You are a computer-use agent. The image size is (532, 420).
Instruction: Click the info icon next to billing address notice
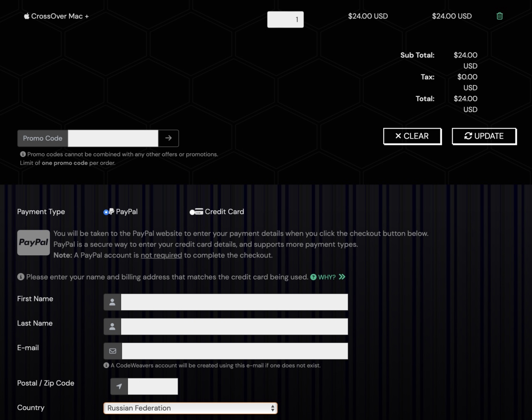coord(21,277)
